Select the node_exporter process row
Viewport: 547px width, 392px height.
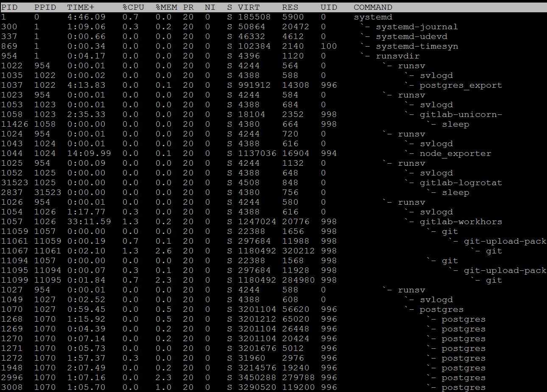(455, 153)
